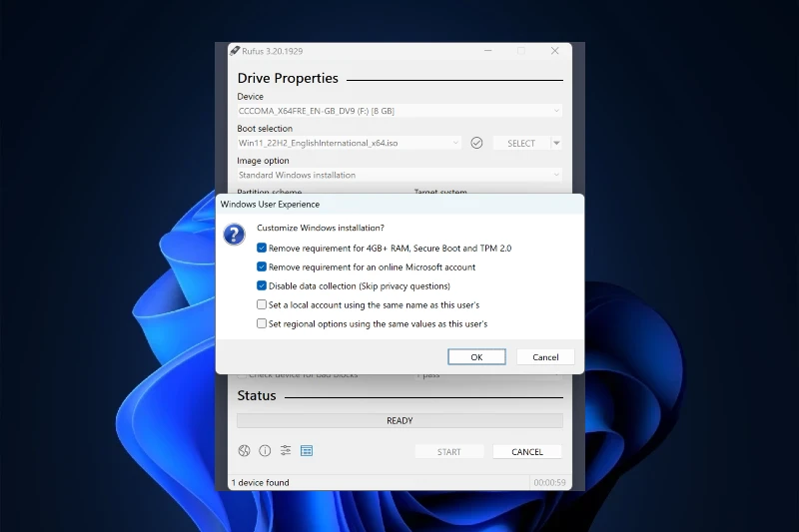Click the 'Device' field label
The image size is (799, 532).
(251, 96)
